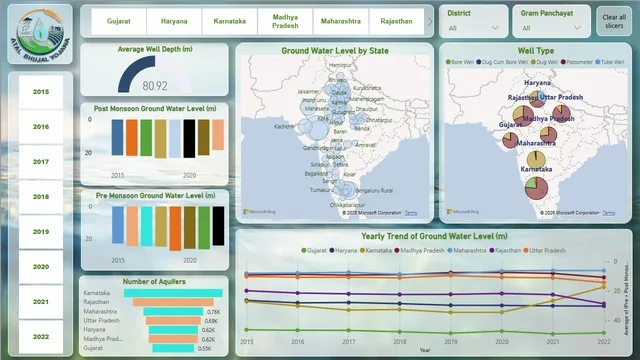
Task: Click the Haryana pie chart on Well Type map
Action: (x=537, y=99)
